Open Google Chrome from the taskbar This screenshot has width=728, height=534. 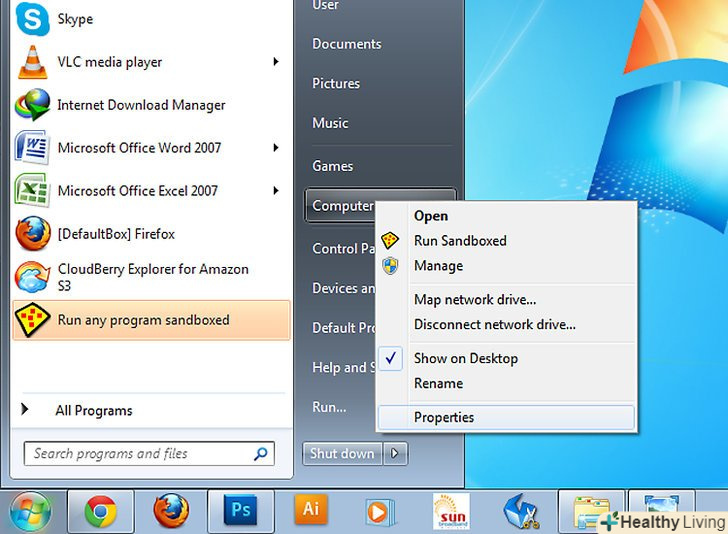pyautogui.click(x=101, y=511)
